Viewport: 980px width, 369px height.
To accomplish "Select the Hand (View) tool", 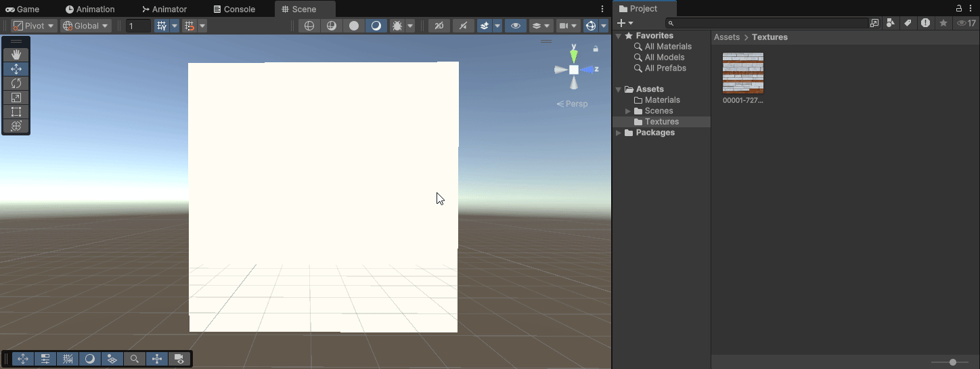I will (x=16, y=55).
